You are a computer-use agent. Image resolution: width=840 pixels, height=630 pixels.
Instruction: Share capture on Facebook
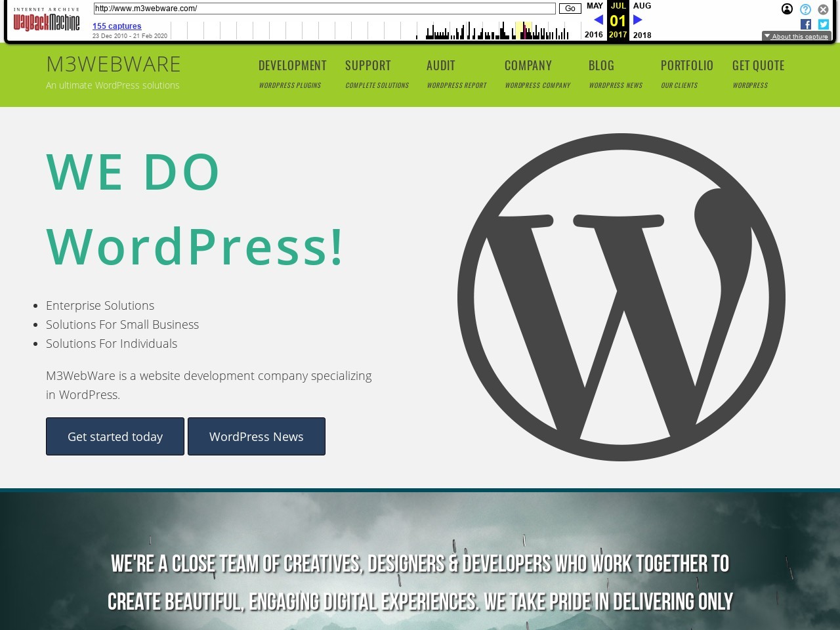(x=806, y=24)
